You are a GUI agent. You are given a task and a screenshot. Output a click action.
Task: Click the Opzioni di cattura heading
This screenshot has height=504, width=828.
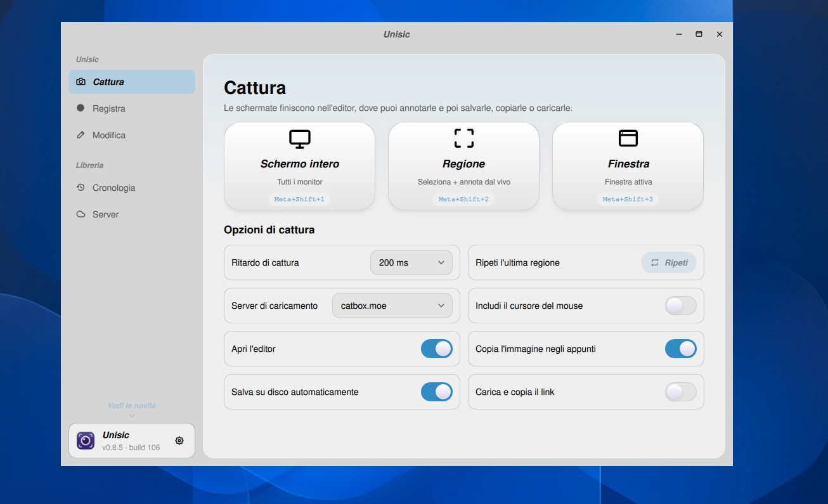tap(269, 229)
